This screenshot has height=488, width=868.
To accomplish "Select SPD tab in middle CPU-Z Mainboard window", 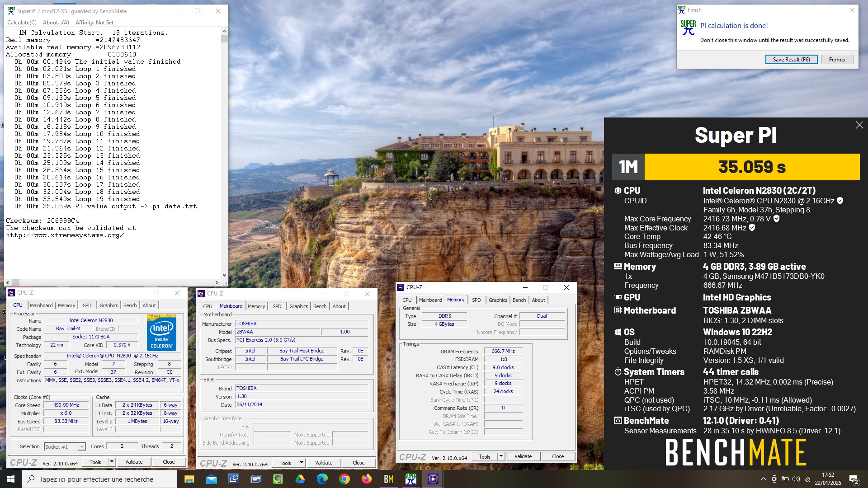I will click(x=277, y=306).
